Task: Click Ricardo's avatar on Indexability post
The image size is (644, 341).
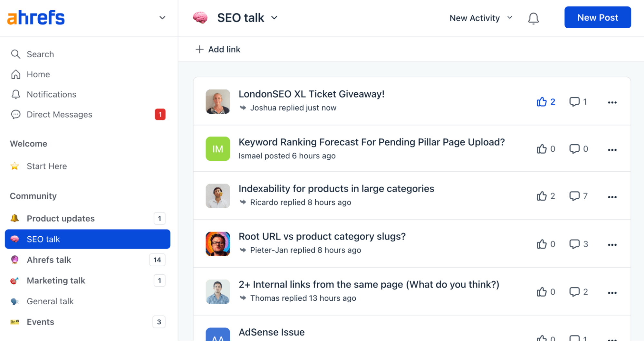Action: tap(218, 195)
